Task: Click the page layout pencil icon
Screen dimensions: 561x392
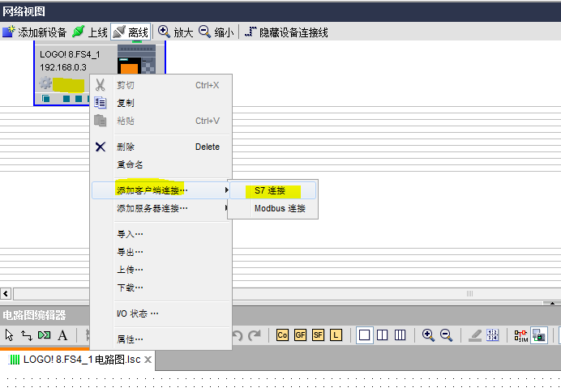Action: point(475,335)
